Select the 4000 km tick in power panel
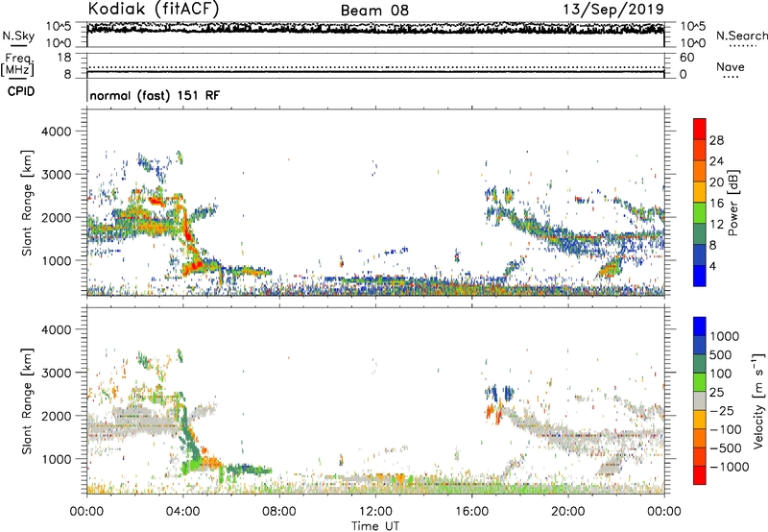 [57, 132]
